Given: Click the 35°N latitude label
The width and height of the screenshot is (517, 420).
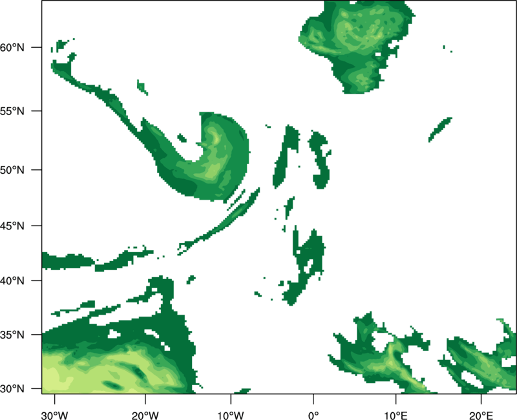Looking at the screenshot, I should pos(12,335).
